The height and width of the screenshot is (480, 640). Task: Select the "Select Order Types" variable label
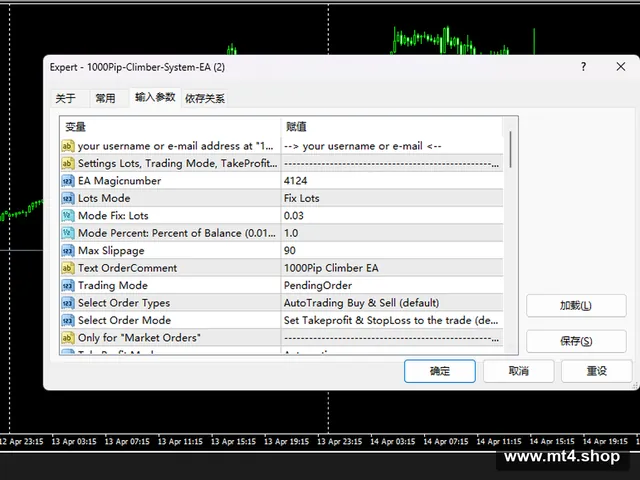(124, 303)
